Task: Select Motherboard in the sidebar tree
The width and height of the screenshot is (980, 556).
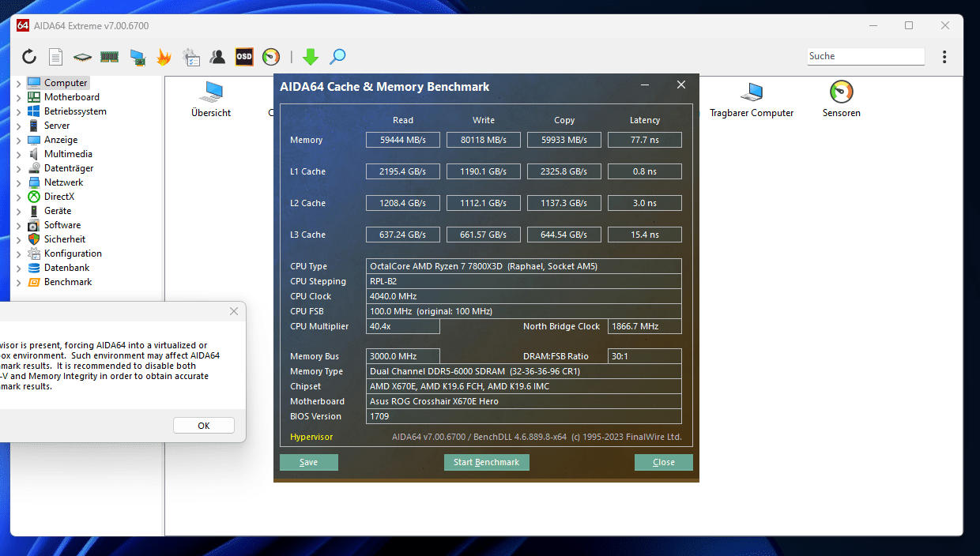Action: click(72, 97)
